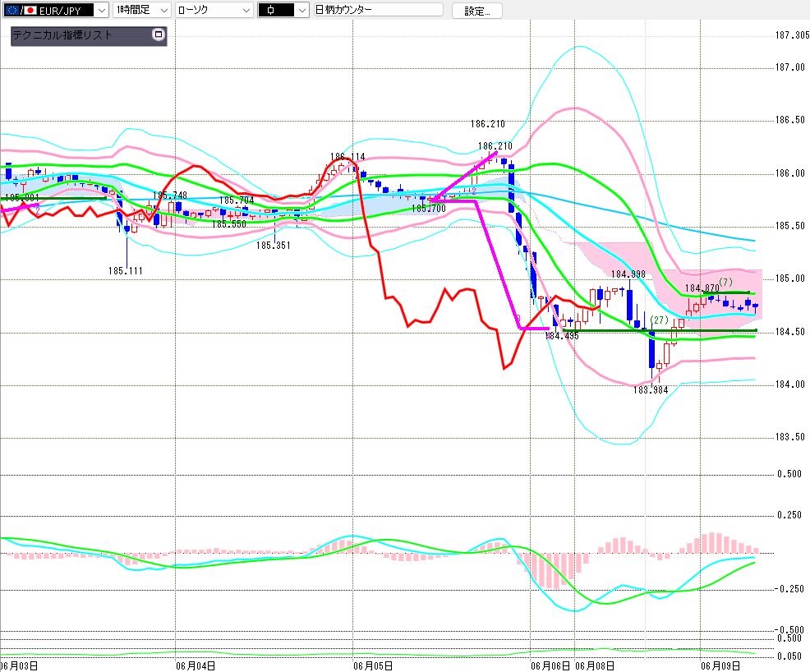Image resolution: width=810 pixels, height=672 pixels.
Task: Click the 185.111 low price label
Action: tap(125, 270)
